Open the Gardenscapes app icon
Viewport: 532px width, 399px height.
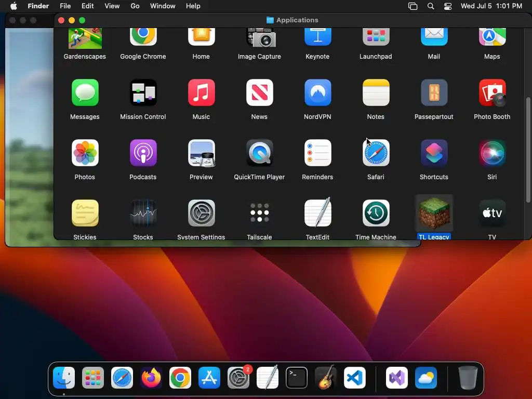pos(85,38)
